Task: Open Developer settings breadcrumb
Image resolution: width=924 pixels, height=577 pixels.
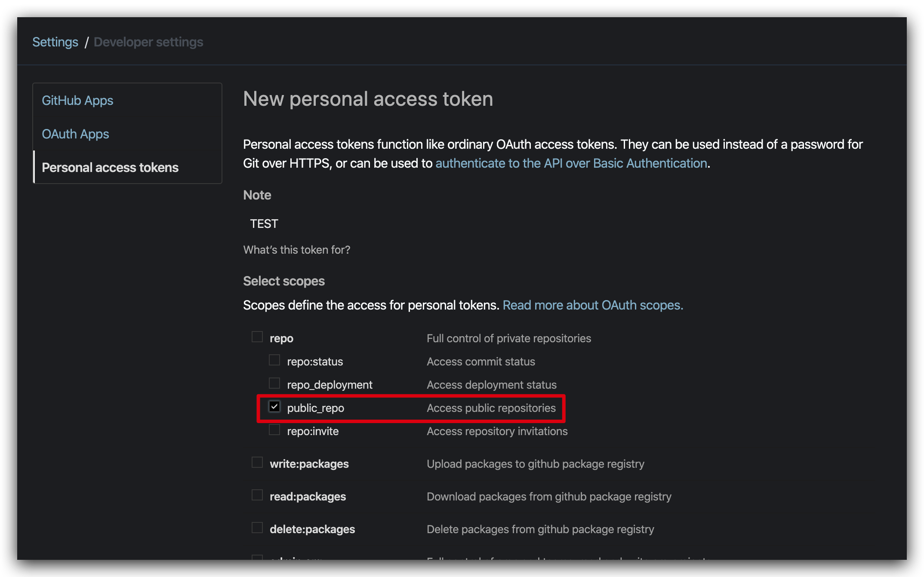Action: [148, 42]
